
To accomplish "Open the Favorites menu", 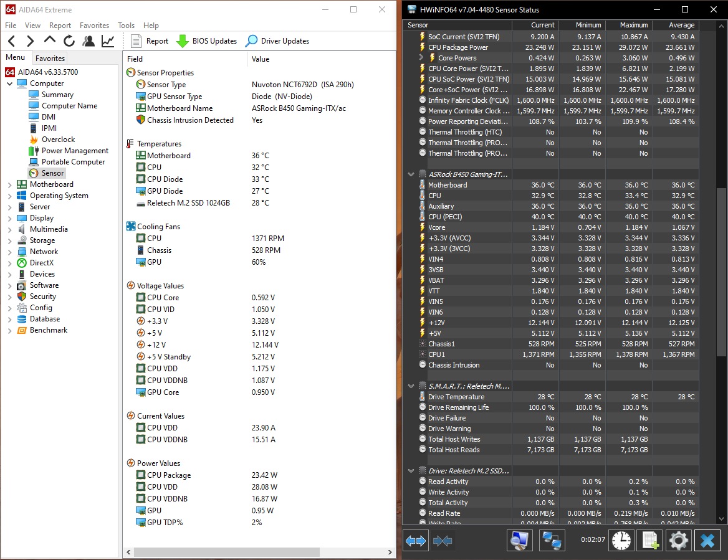I will [x=94, y=26].
